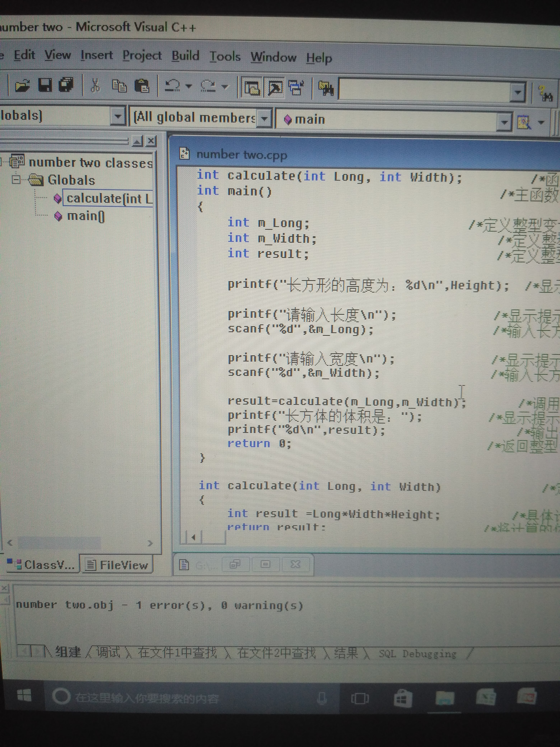Open the WizardBar actions dropdown arrow

tap(541, 122)
